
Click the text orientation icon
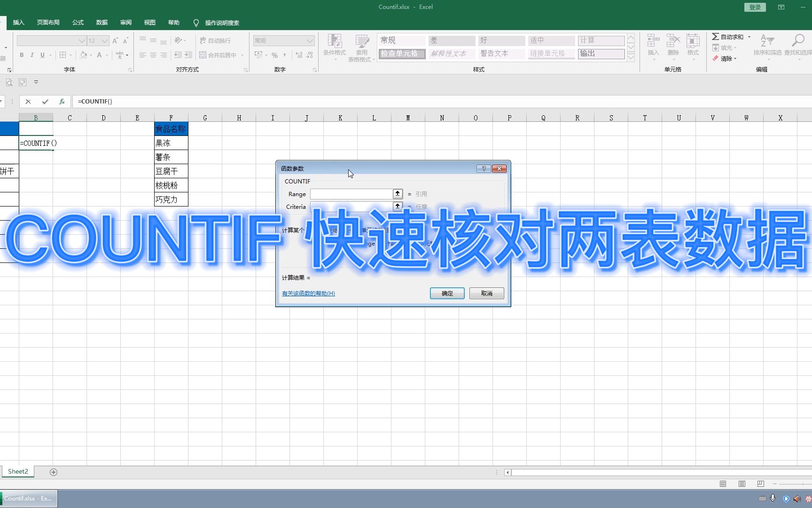click(x=179, y=40)
